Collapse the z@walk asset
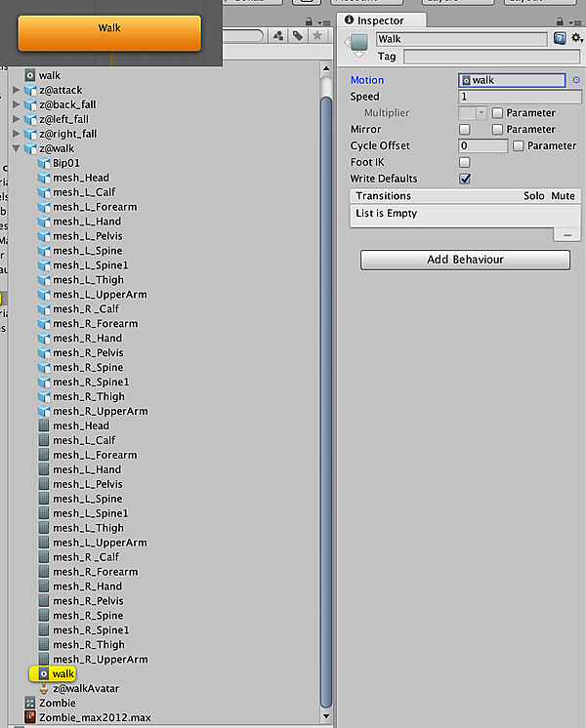Viewport: 586px width, 728px height. coord(16,148)
